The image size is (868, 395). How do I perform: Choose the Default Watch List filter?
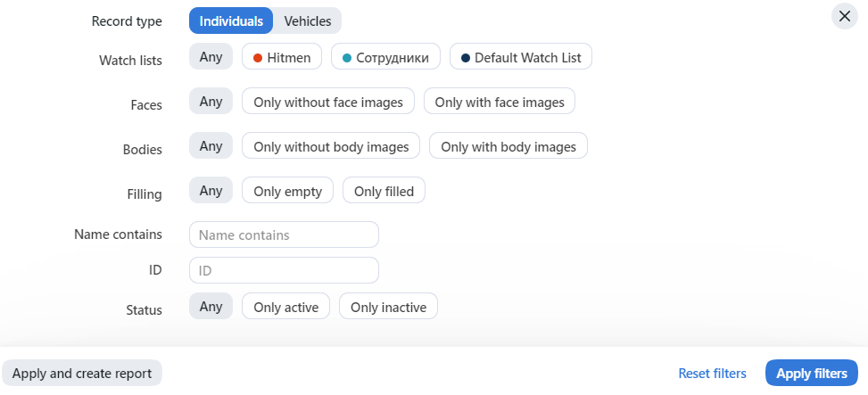521,56
